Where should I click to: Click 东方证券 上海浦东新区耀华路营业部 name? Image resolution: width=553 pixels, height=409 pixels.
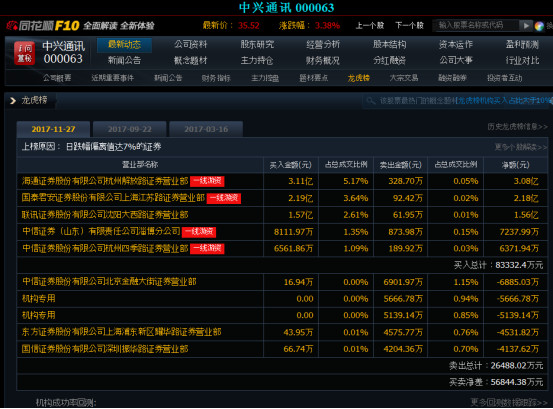[x=122, y=332]
